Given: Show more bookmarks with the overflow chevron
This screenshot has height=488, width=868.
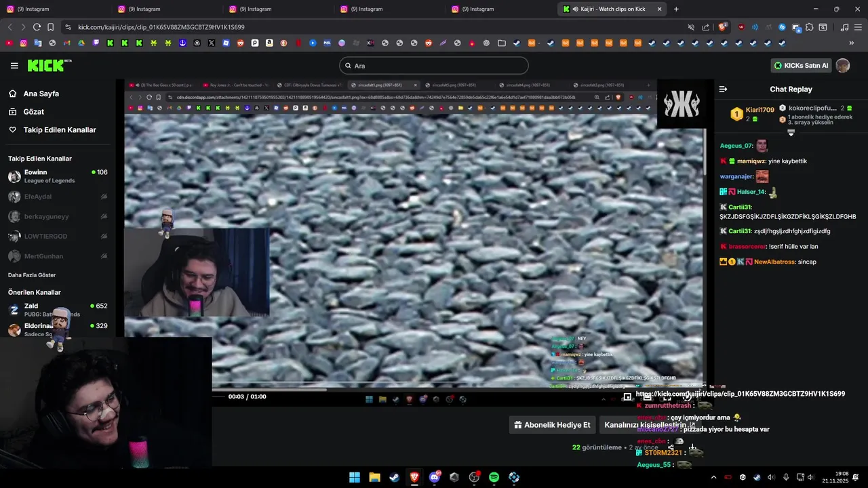Looking at the screenshot, I should (852, 43).
